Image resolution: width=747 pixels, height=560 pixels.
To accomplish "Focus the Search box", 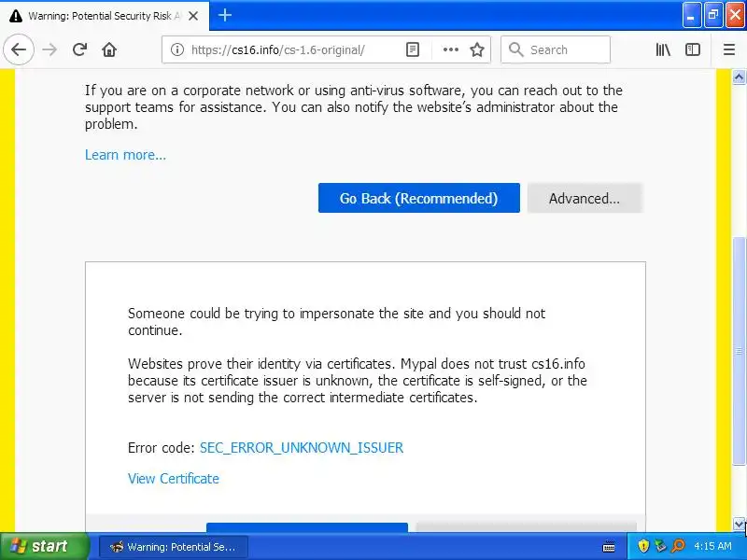I will 556,49.
